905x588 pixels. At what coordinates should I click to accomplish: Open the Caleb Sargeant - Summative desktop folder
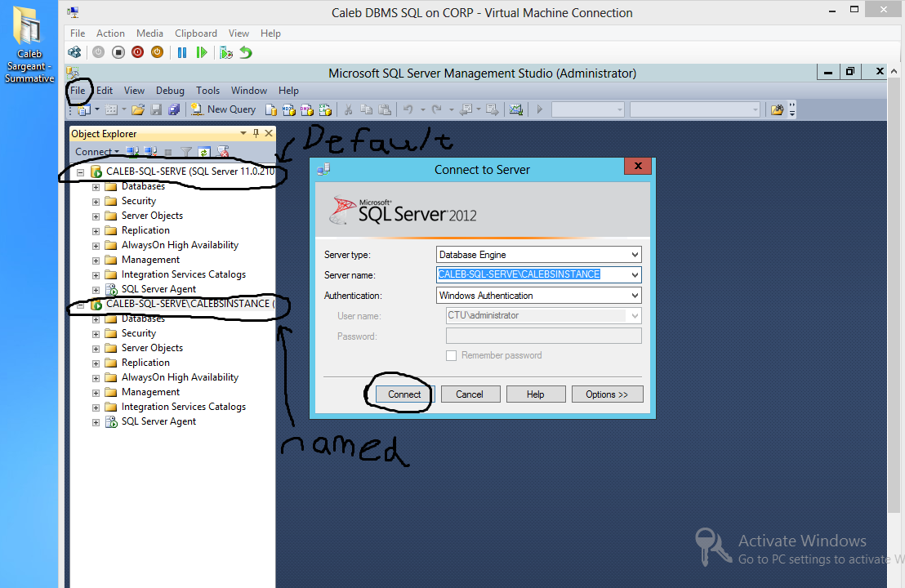pyautogui.click(x=29, y=44)
